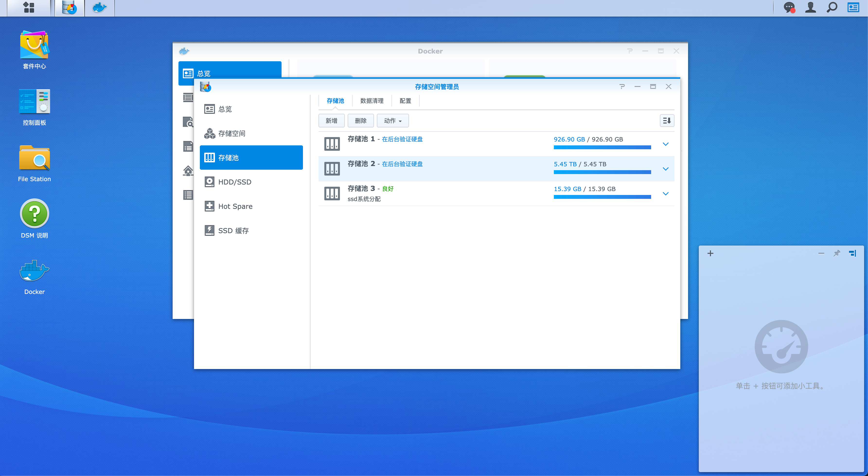Click the Main Menu grid icon
The width and height of the screenshot is (868, 476).
point(29,7)
